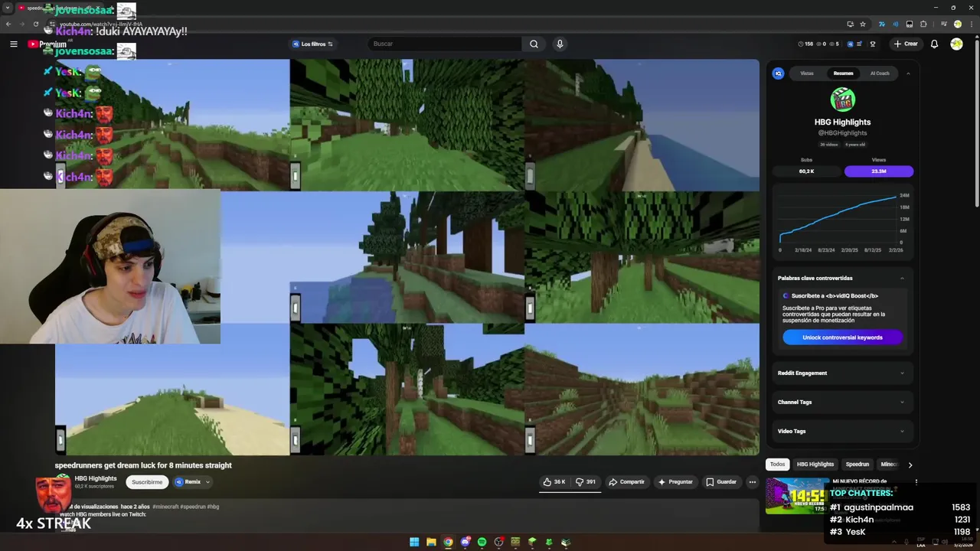Click @HBGHighlights handle text
Screen dimensions: 980x551
coord(842,133)
